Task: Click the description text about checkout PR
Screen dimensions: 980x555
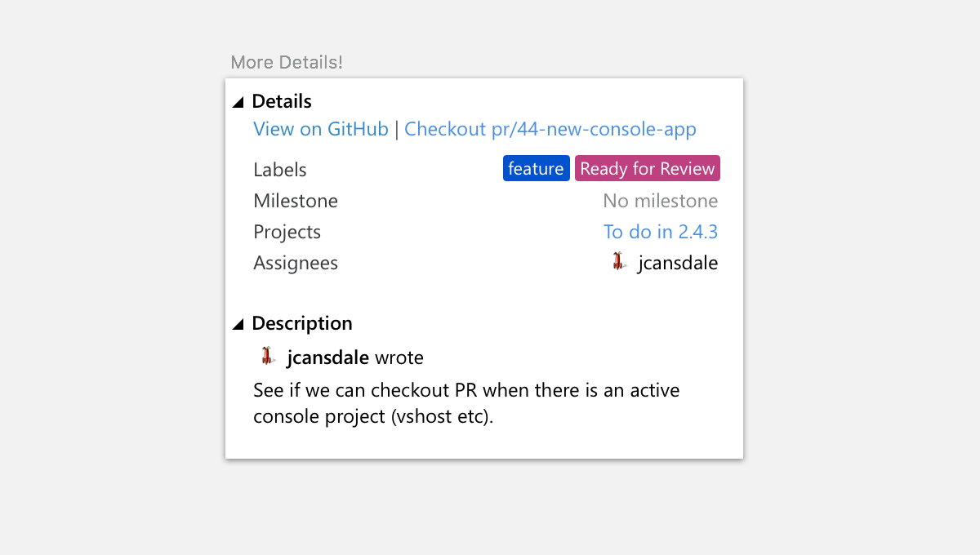Action: [x=465, y=402]
